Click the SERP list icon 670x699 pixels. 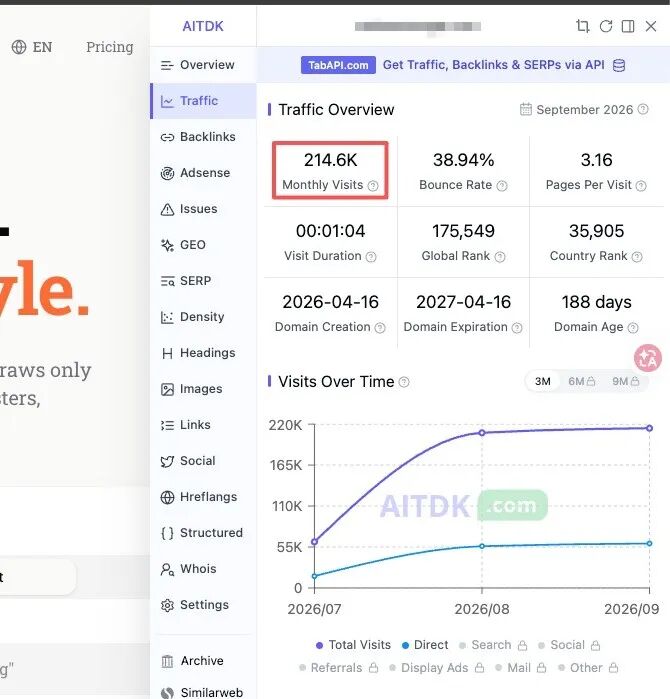click(167, 281)
